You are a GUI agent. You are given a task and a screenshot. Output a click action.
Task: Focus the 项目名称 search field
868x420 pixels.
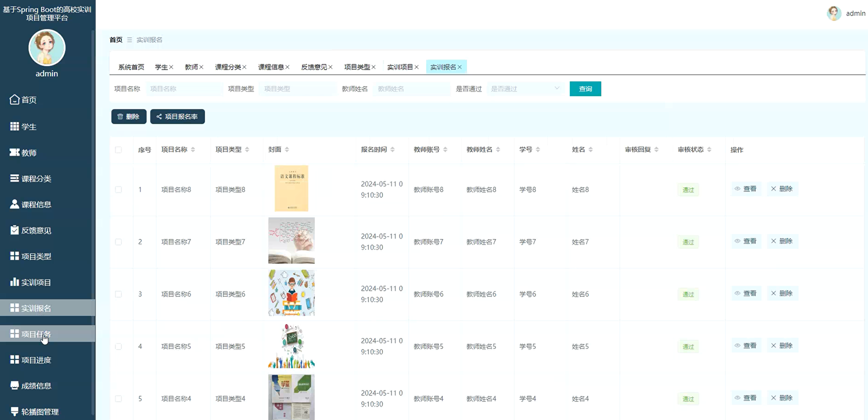[x=184, y=89]
